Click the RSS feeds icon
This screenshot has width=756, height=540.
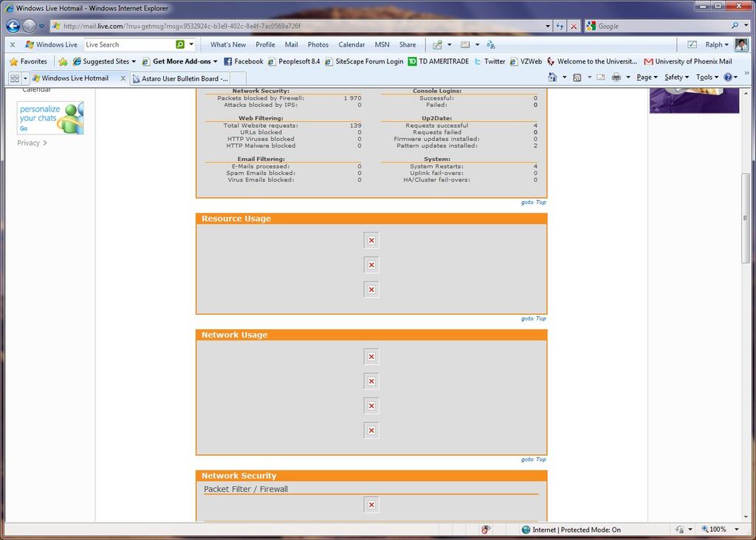click(x=577, y=78)
